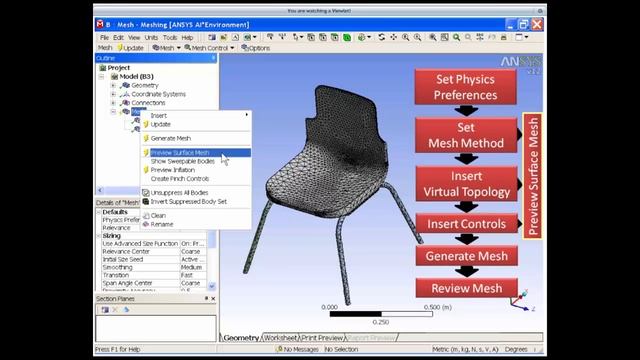Choose Unsuppress All Bodies entry

(196, 193)
